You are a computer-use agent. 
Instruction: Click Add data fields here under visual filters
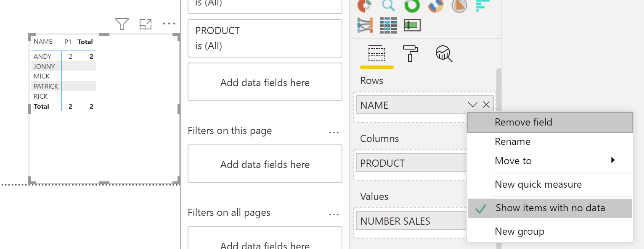(265, 82)
